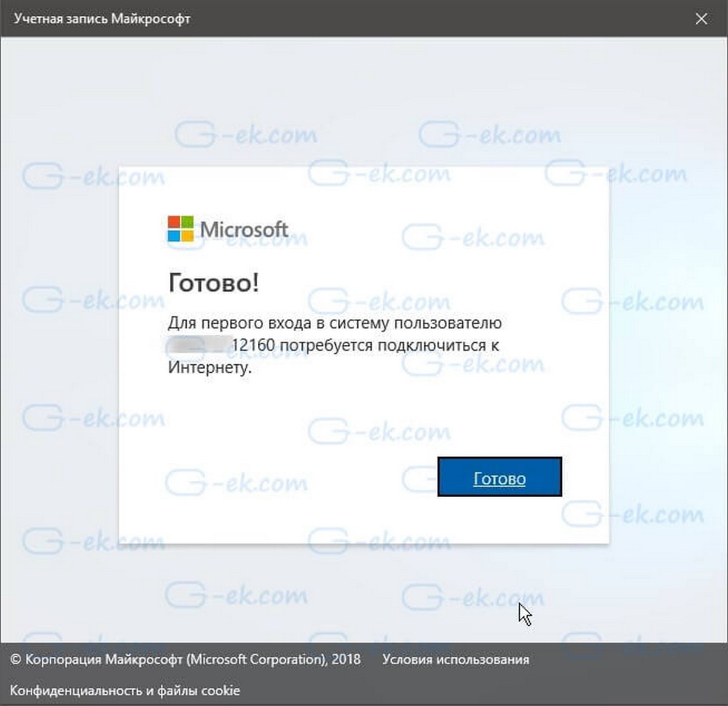Open Конфиденциальность и файлы cookie link
The image size is (728, 706).
[125, 690]
